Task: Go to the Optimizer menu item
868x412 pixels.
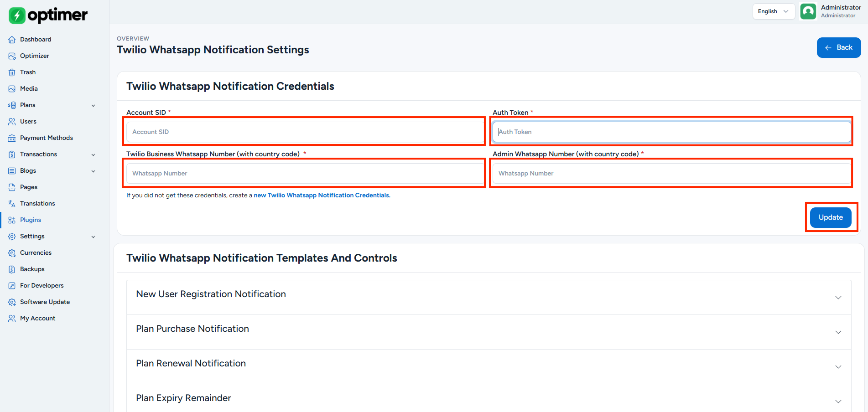Action: click(x=35, y=56)
